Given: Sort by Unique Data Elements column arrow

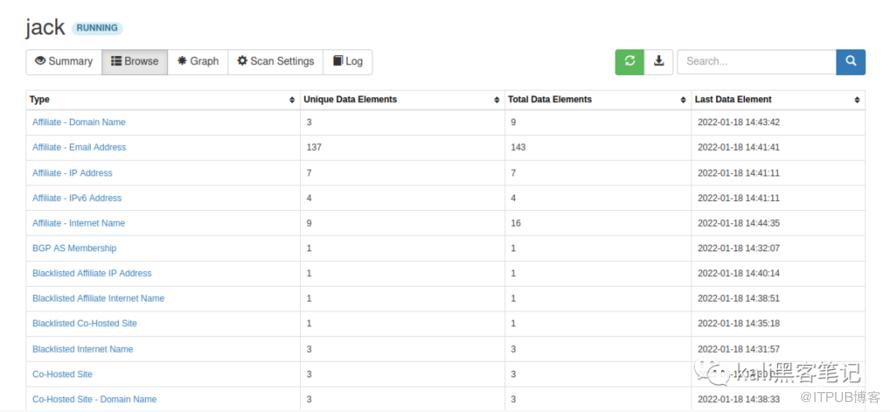Looking at the screenshot, I should (496, 100).
